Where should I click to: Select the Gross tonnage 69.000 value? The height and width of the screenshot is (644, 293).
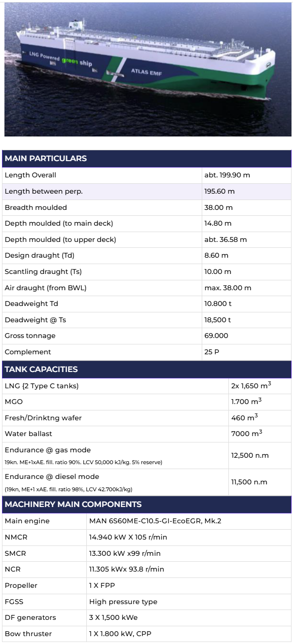pyautogui.click(x=216, y=336)
